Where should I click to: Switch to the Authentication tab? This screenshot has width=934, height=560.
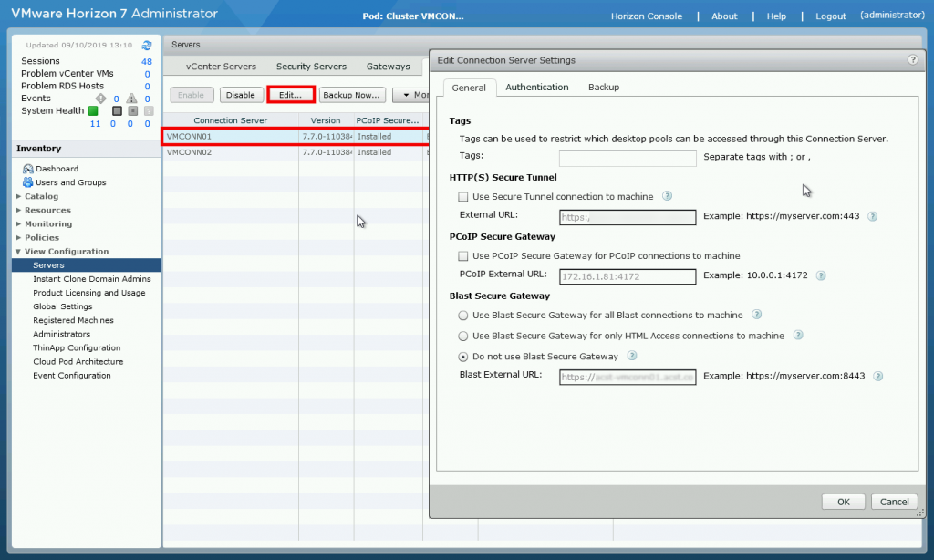[537, 88]
